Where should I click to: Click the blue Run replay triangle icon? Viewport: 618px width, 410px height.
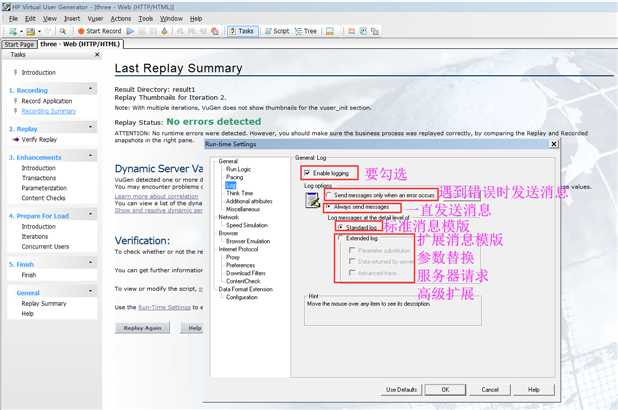(130, 31)
